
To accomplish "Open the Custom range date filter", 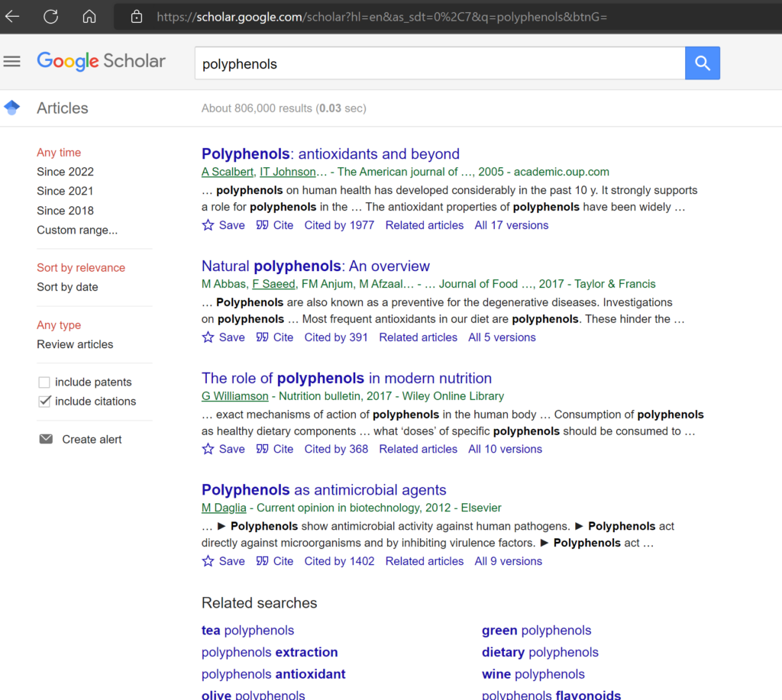I will [77, 230].
